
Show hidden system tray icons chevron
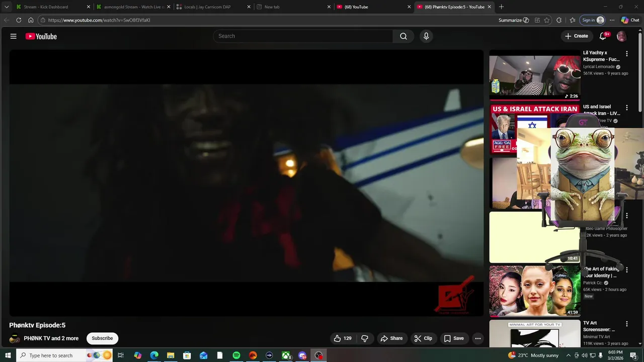tap(569, 355)
